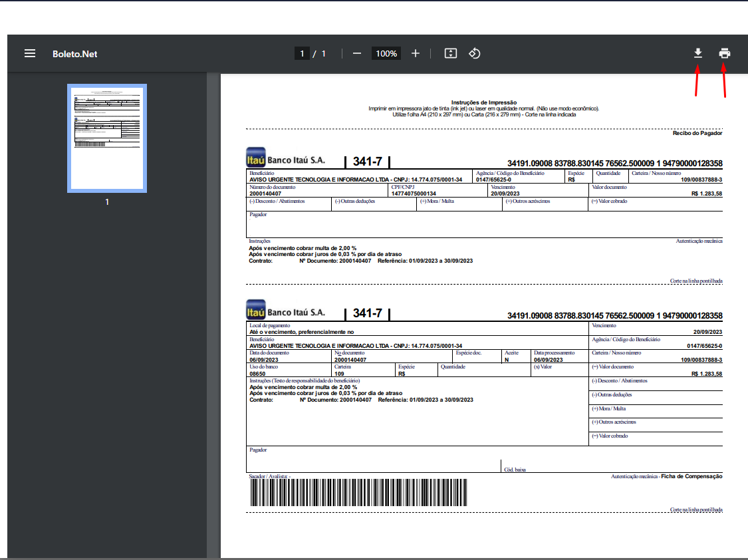
Task: Click the Instruções de Impressão heading
Action: pyautogui.click(x=484, y=102)
